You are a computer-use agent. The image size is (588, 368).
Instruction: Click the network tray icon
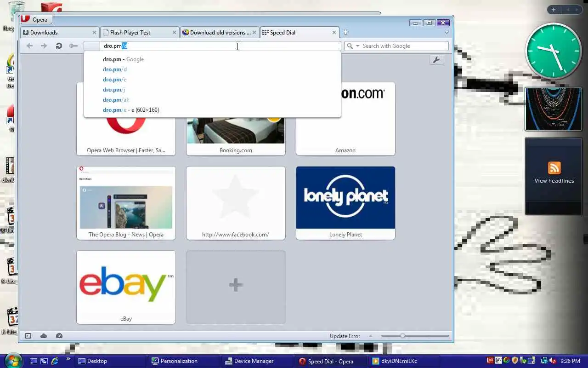tap(544, 361)
